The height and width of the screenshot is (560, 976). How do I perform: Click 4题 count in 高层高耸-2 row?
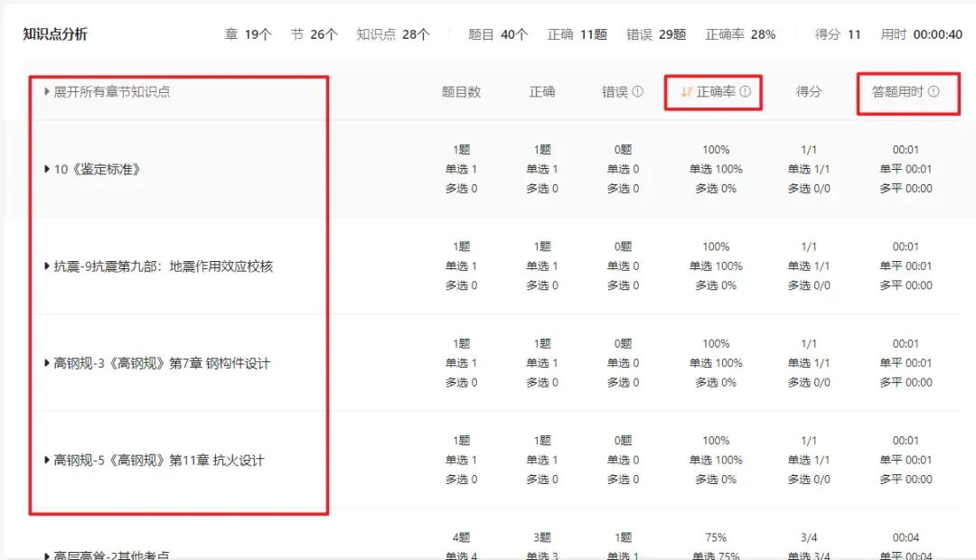pos(461,537)
